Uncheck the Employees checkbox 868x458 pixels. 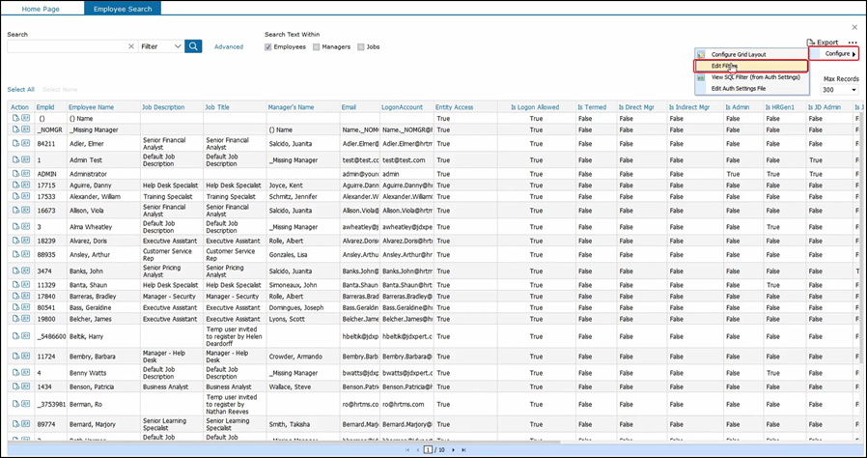269,46
